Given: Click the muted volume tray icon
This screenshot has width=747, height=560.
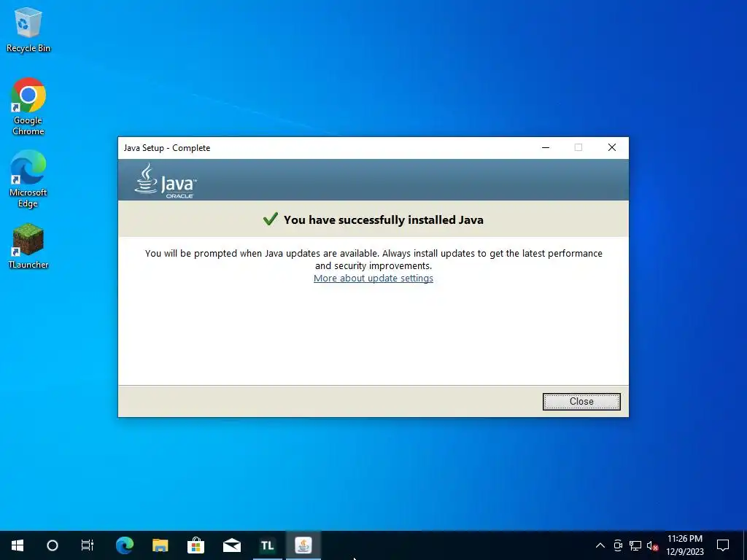Looking at the screenshot, I should click(x=652, y=545).
